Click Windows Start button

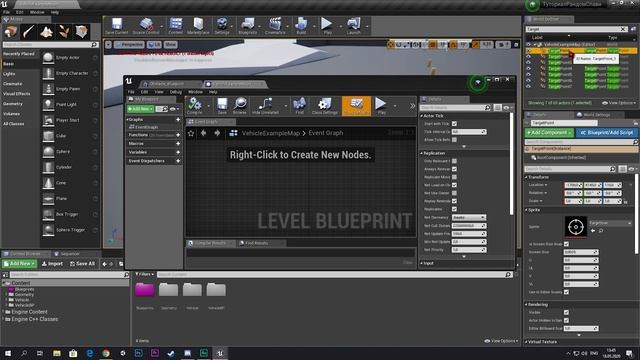click(8, 353)
